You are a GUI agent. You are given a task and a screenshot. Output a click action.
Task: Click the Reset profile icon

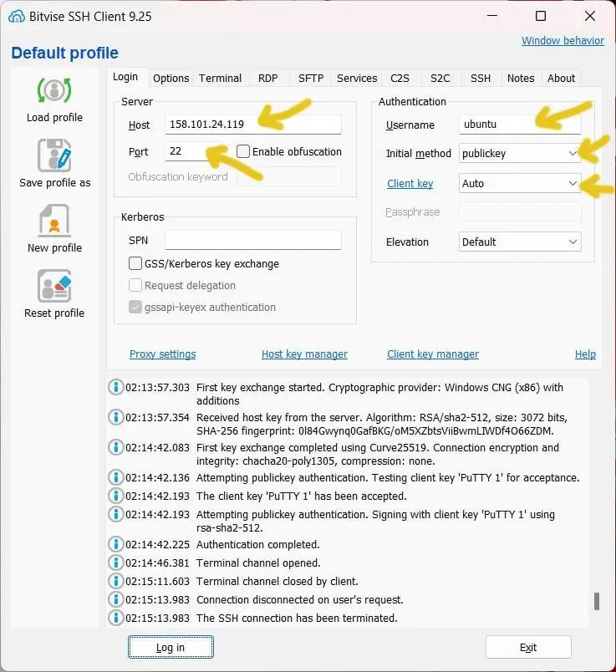point(54,286)
